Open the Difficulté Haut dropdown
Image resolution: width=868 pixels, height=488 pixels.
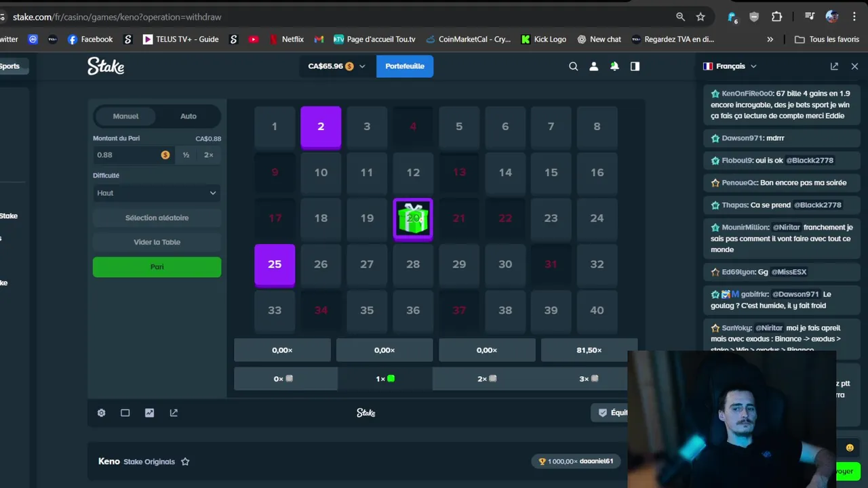click(157, 193)
